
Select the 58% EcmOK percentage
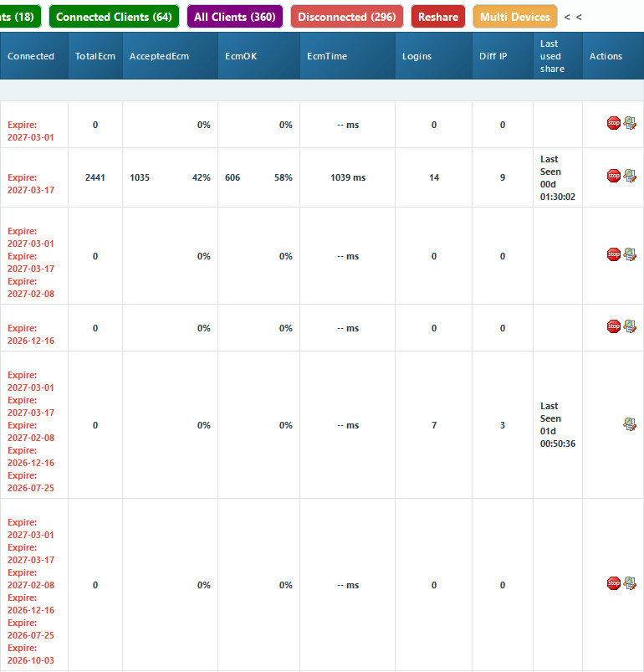point(284,177)
